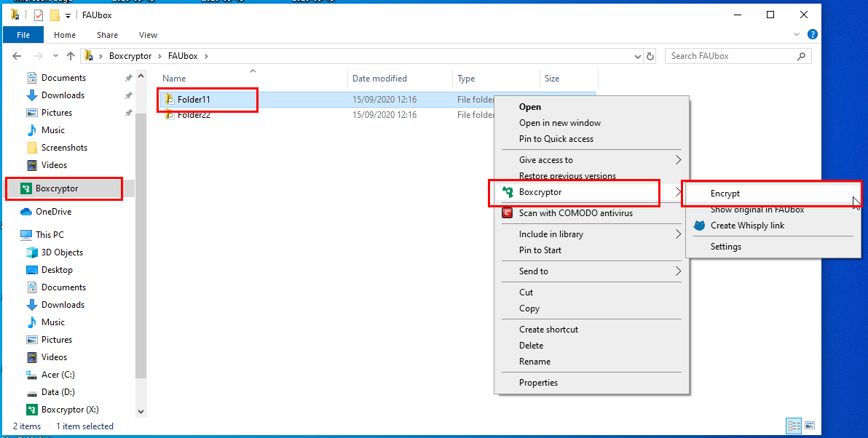Open the Screenshots folder in Quick access
The height and width of the screenshot is (438, 868).
pyautogui.click(x=64, y=148)
